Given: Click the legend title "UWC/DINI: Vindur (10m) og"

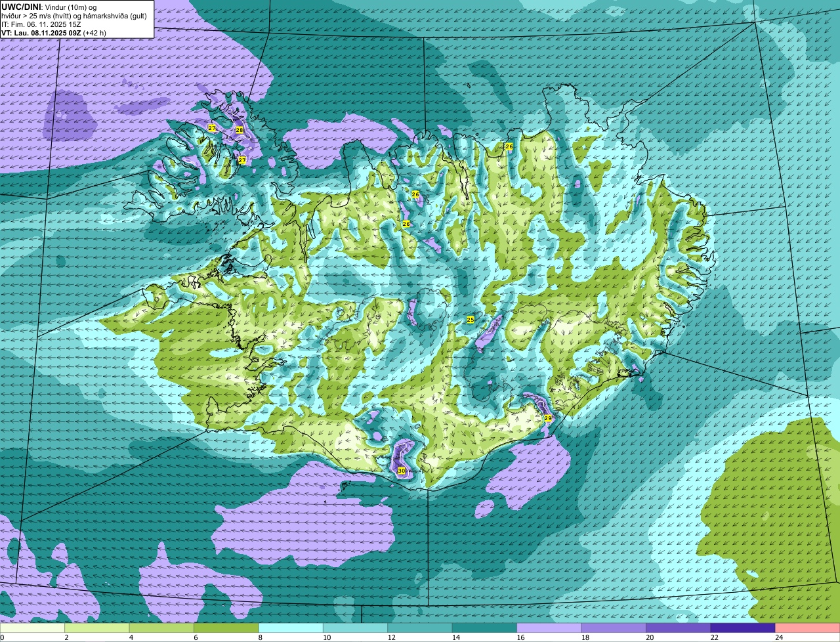Looking at the screenshot, I should coord(49,7).
